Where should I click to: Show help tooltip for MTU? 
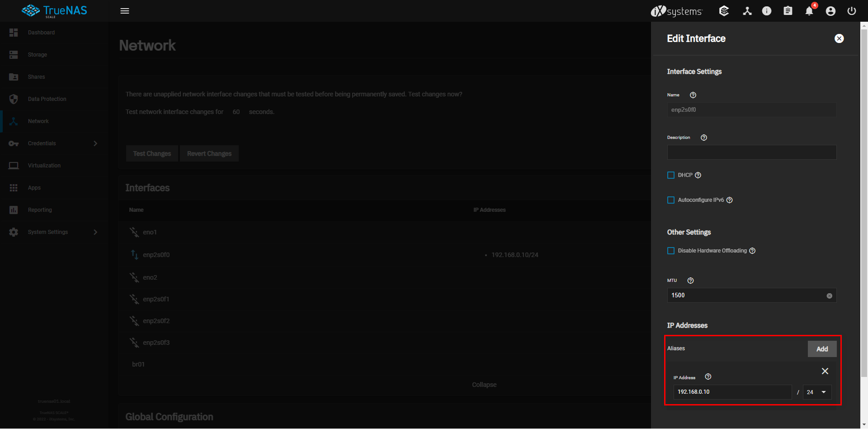pos(690,281)
